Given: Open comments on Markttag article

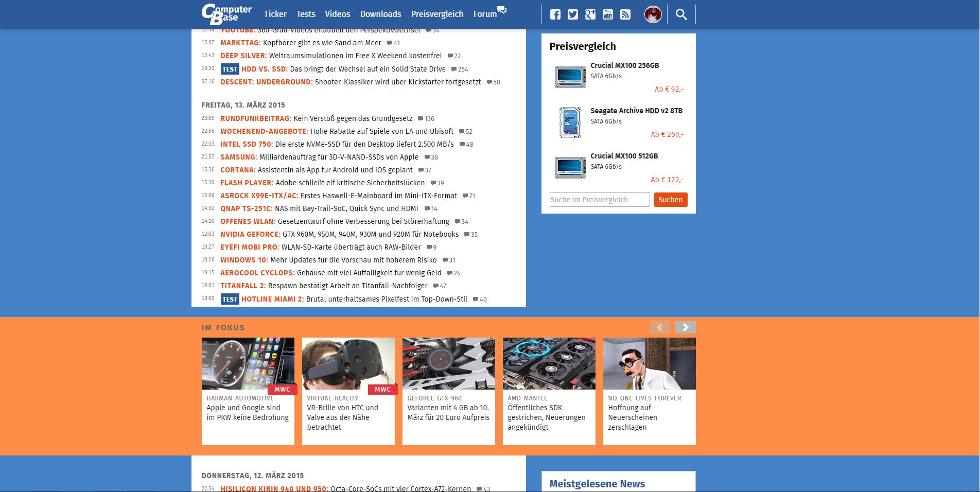Looking at the screenshot, I should coord(393,43).
